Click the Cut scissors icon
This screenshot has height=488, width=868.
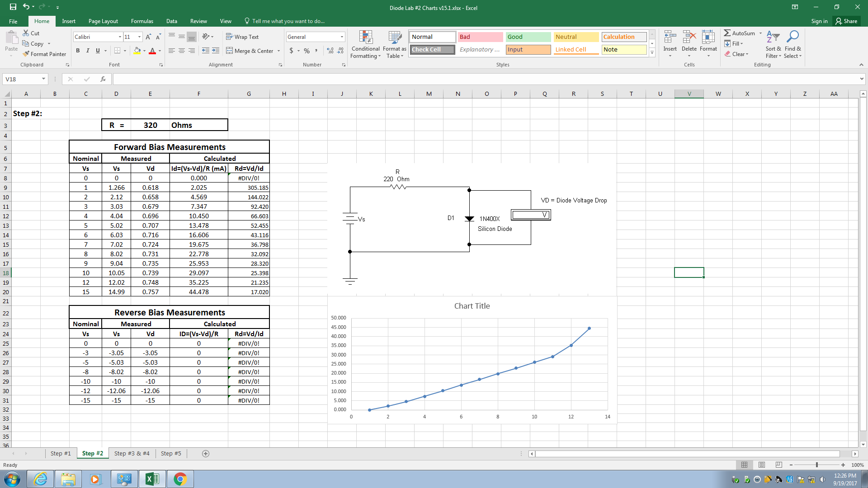click(x=26, y=33)
